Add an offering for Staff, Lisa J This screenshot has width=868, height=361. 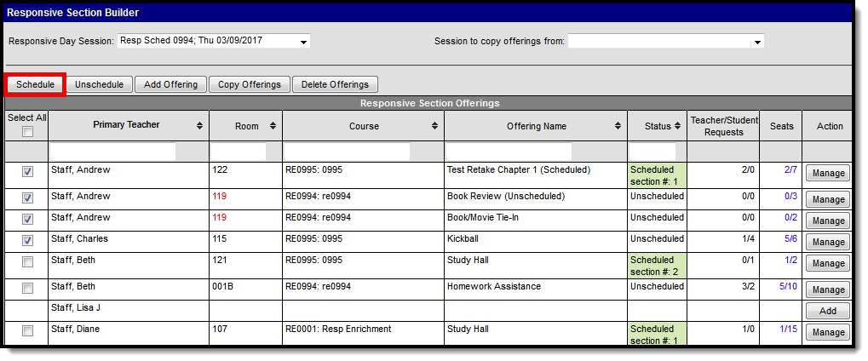point(828,311)
